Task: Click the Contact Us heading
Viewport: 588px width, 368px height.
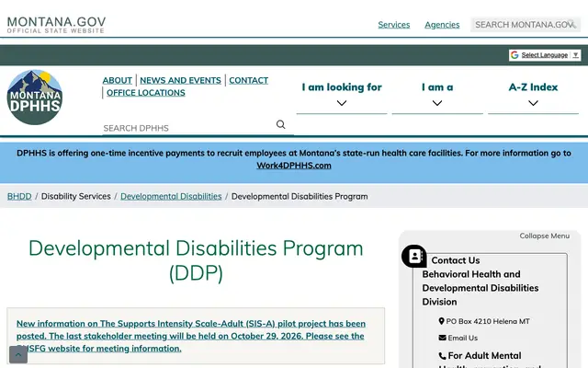Action: 456,260
